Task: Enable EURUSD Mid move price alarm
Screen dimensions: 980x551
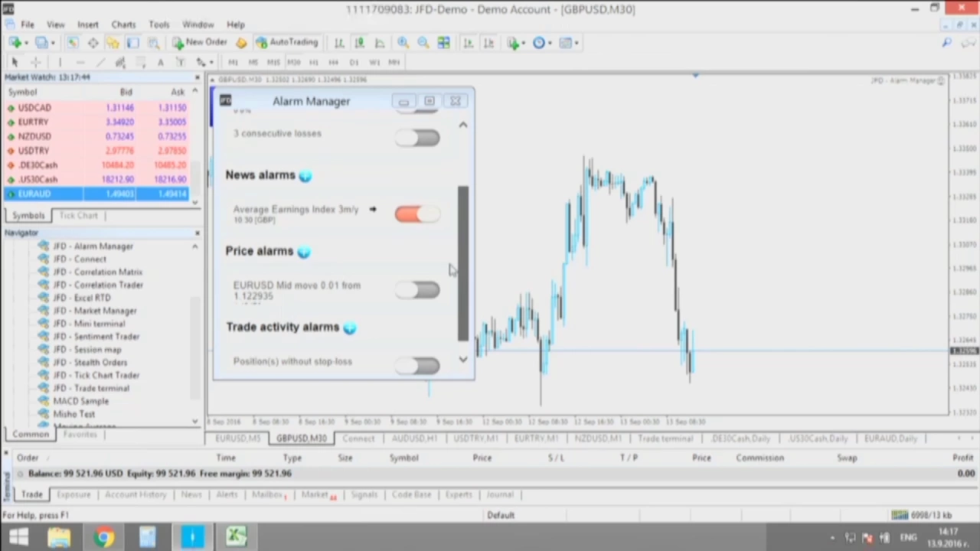Action: [417, 290]
